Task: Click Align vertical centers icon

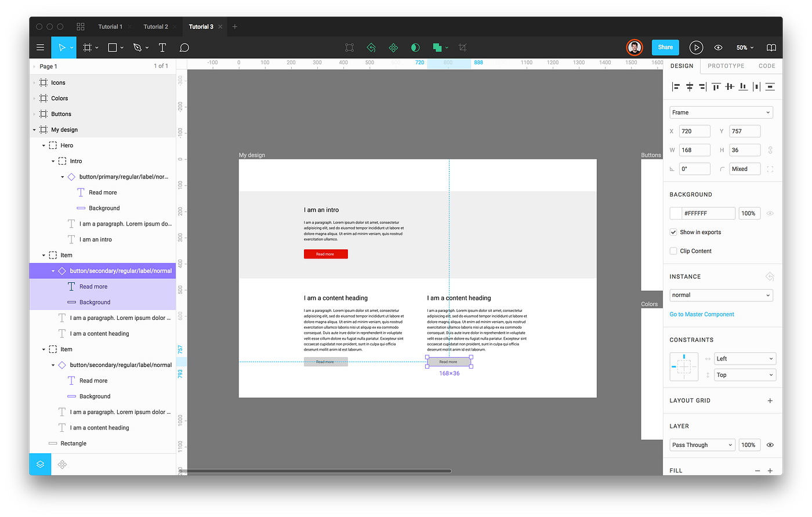Action: (730, 86)
